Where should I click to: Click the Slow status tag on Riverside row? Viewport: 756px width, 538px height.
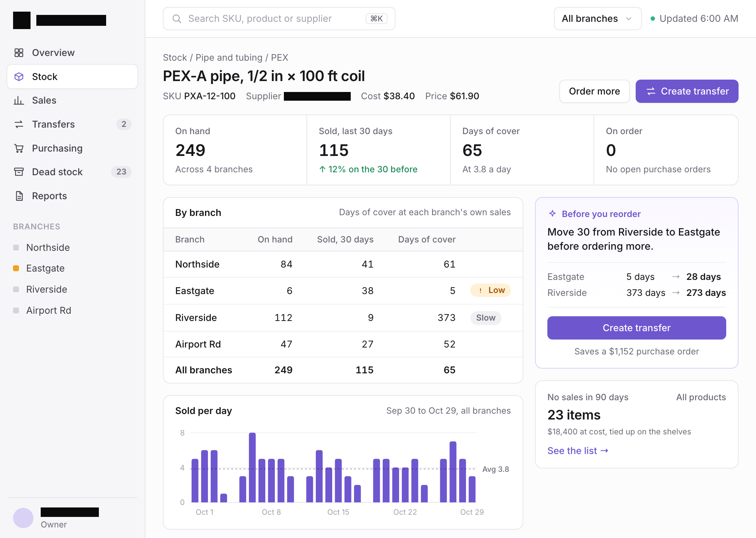tap(486, 318)
